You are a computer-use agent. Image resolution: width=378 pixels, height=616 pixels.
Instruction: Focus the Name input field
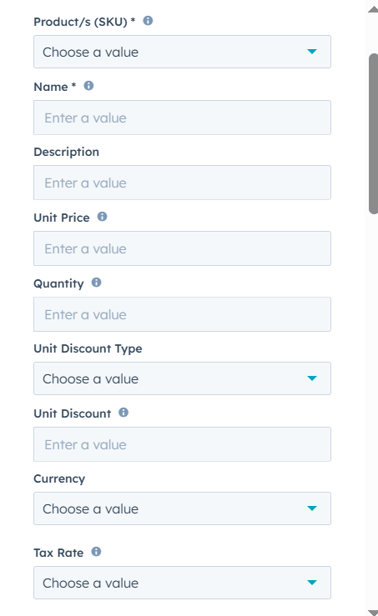click(182, 117)
